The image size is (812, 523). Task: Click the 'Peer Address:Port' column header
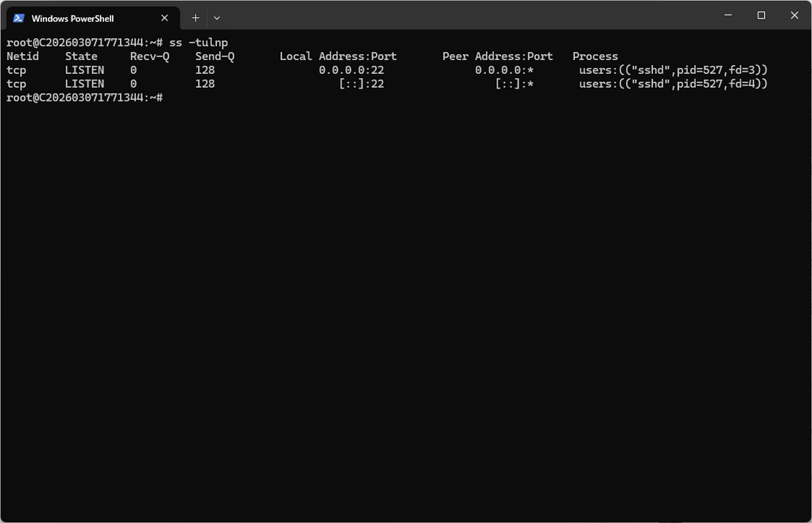pos(497,57)
